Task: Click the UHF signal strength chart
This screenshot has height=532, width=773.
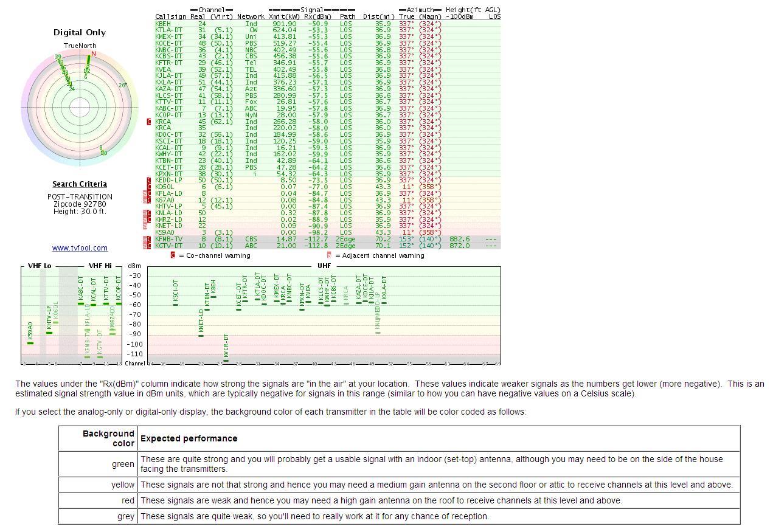Action: click(x=324, y=316)
